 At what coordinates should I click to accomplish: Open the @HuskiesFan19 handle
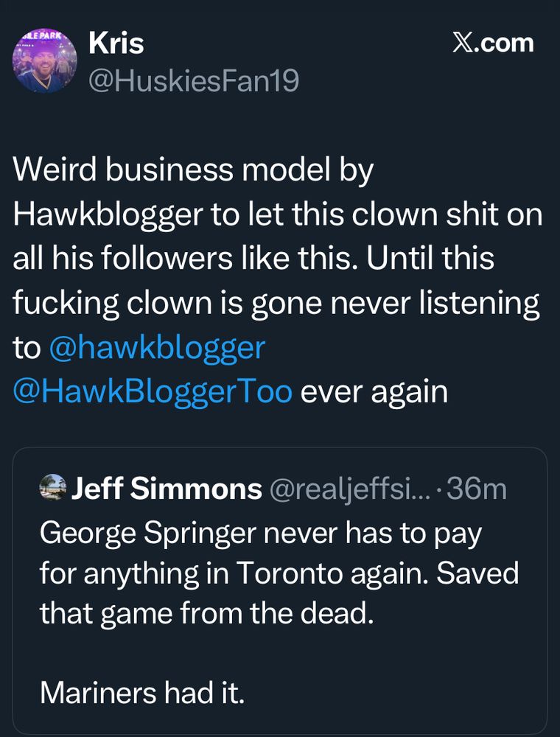193,80
